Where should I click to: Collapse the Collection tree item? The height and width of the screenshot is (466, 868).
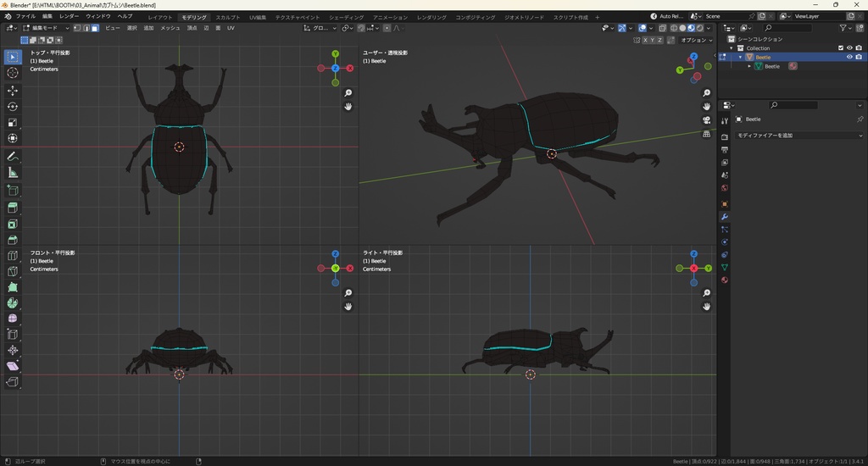click(732, 48)
